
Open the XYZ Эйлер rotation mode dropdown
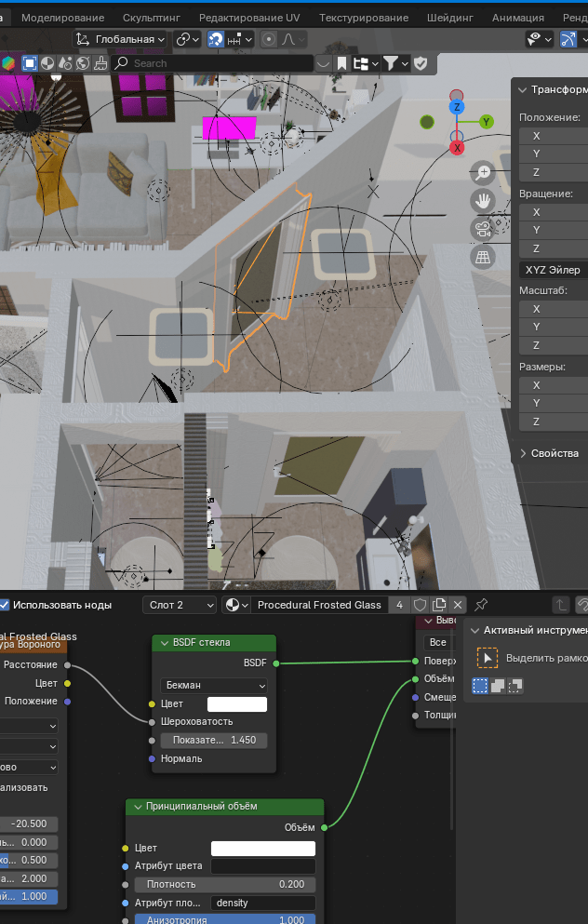click(x=554, y=270)
